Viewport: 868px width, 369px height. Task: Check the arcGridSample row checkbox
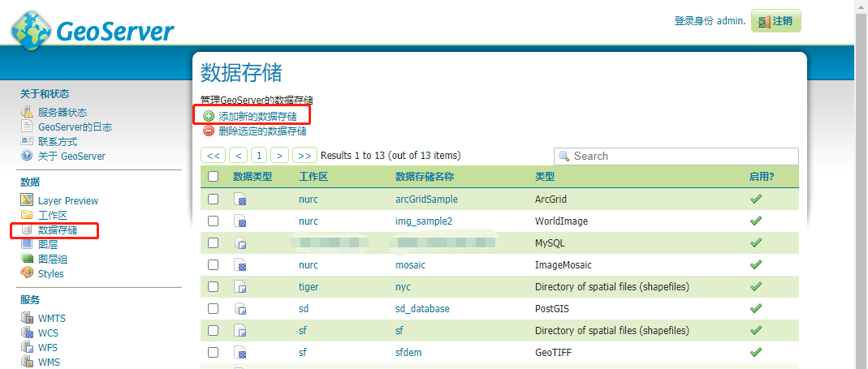[213, 199]
